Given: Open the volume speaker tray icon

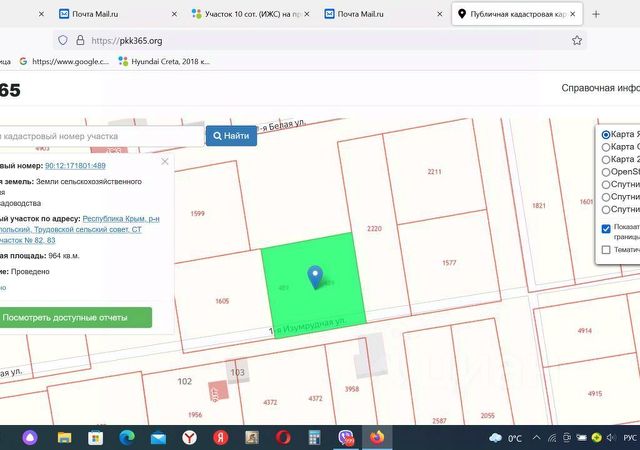Looking at the screenshot, I should coord(611,438).
